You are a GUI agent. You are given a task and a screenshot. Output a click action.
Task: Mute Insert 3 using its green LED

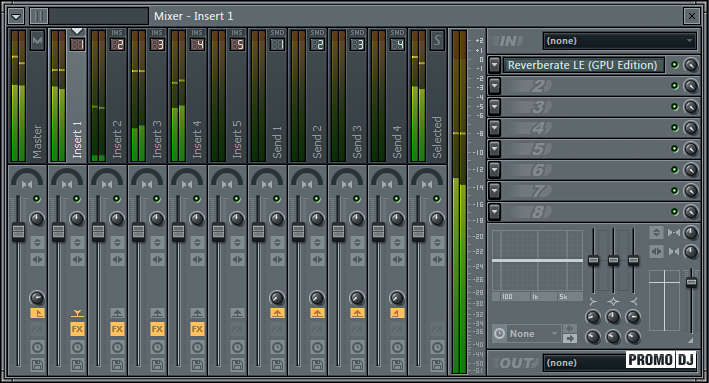tap(157, 199)
